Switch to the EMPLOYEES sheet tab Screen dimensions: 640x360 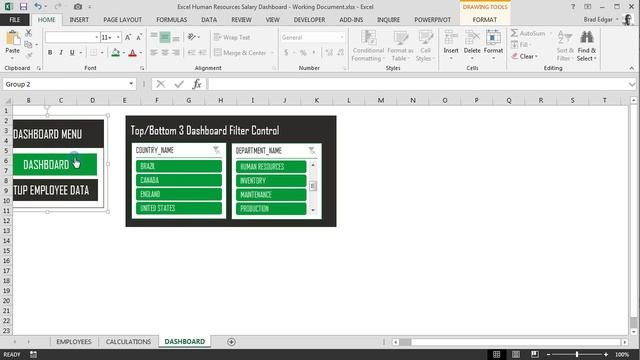[x=74, y=342]
